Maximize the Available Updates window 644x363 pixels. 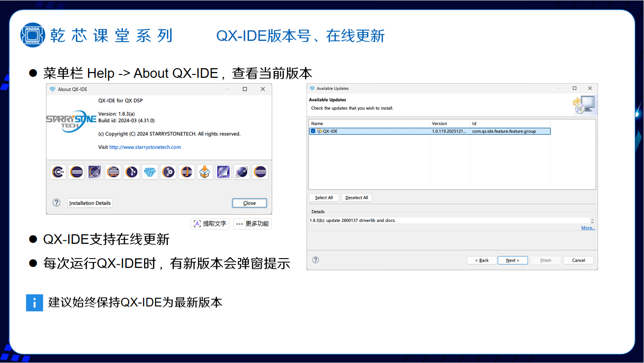[574, 88]
